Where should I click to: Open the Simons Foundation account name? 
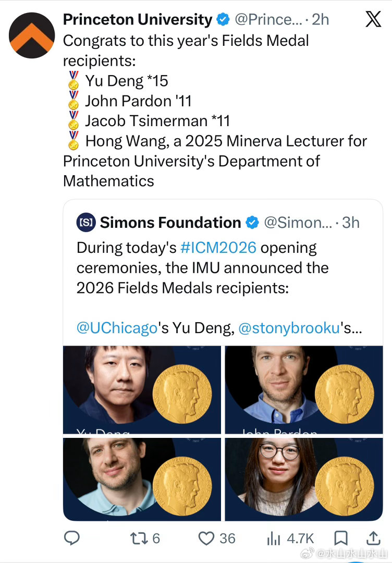170,223
